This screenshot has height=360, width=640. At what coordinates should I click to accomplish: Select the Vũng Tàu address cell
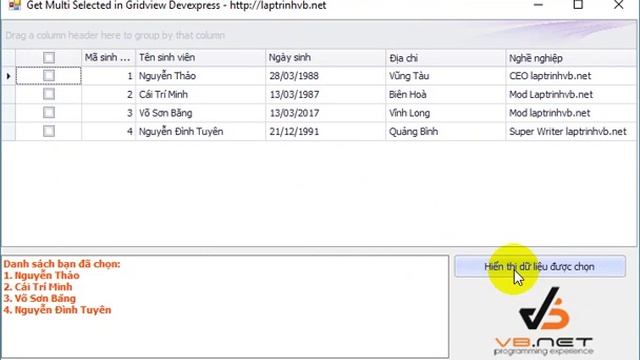[445, 76]
